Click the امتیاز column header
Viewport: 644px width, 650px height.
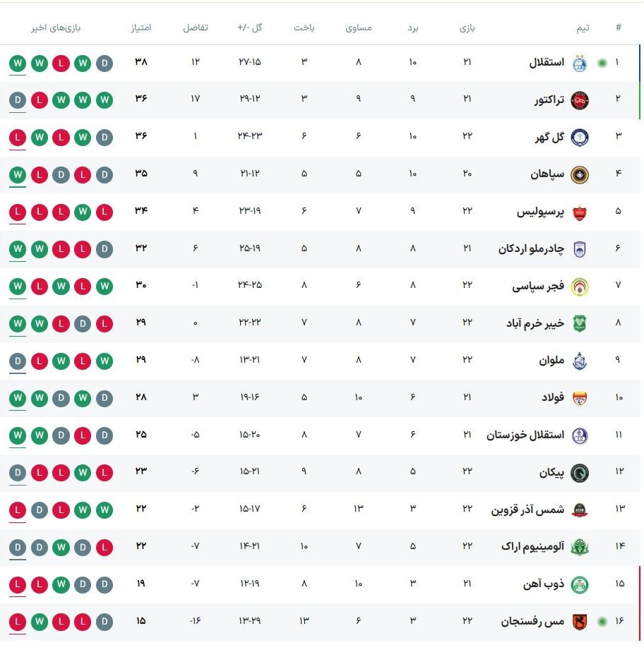pyautogui.click(x=141, y=28)
